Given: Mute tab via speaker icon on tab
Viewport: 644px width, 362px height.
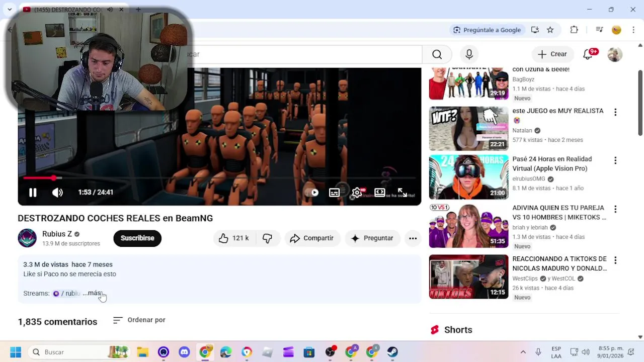Looking at the screenshot, I should pyautogui.click(x=110, y=9).
